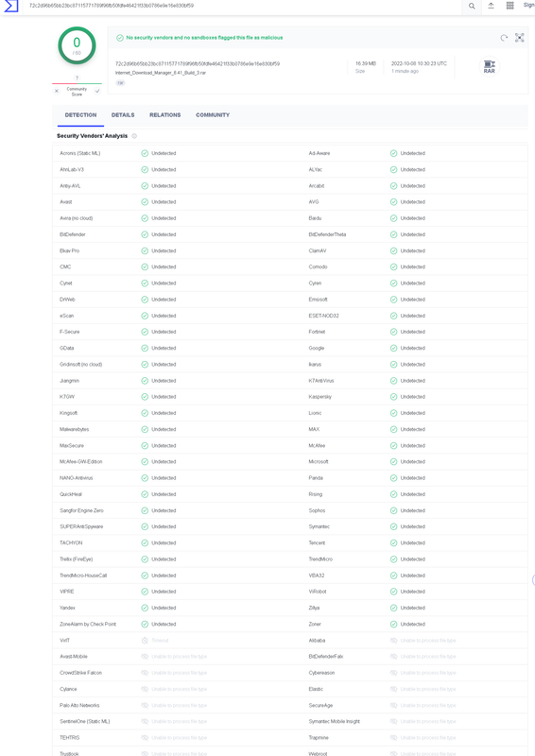Screen dimensions: 535x756
Task: Select the F-Secure vendor name
Action: [69, 332]
